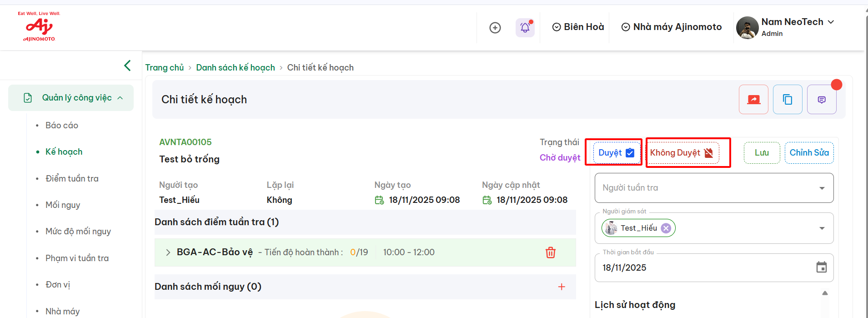The height and width of the screenshot is (318, 868).
Task: Open the purple comments icon
Action: click(x=821, y=100)
